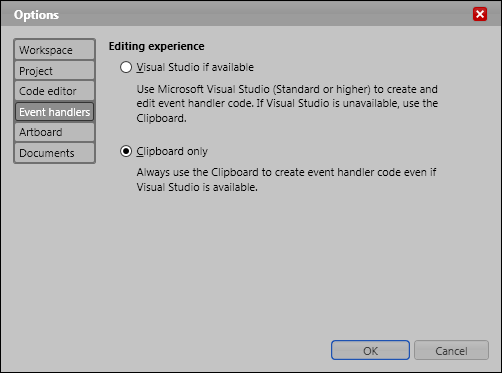The image size is (502, 373).
Task: Click the word 'Clipboard.' ending first description
Action: [161, 118]
